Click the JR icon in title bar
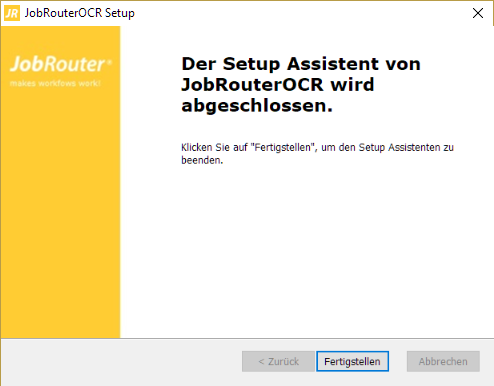Screen dimensions: 494x386 (x=12, y=13)
